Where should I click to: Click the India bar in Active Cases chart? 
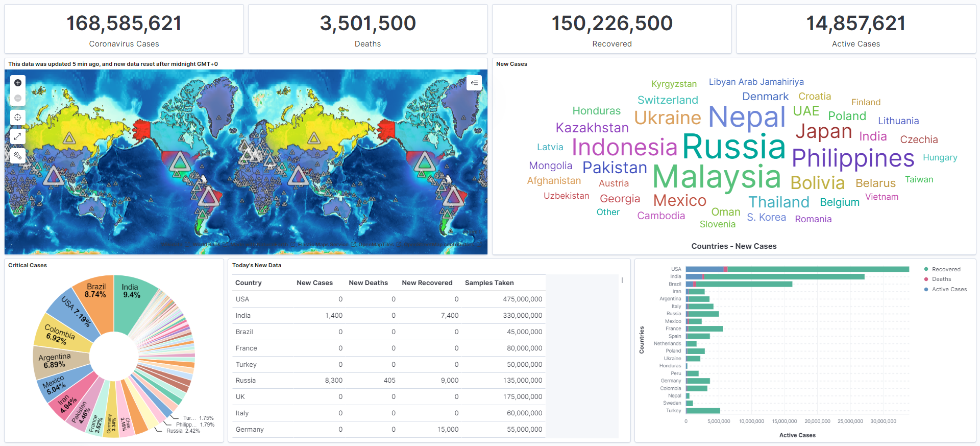point(775,277)
